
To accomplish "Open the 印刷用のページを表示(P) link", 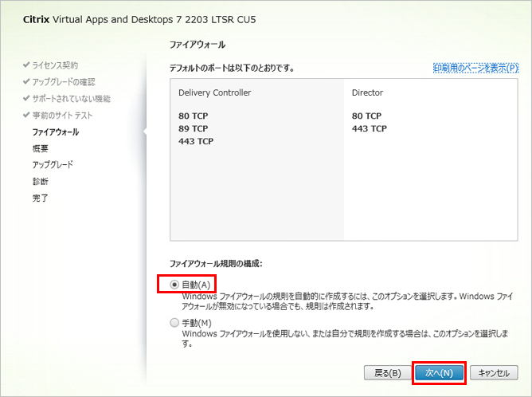I will 475,68.
